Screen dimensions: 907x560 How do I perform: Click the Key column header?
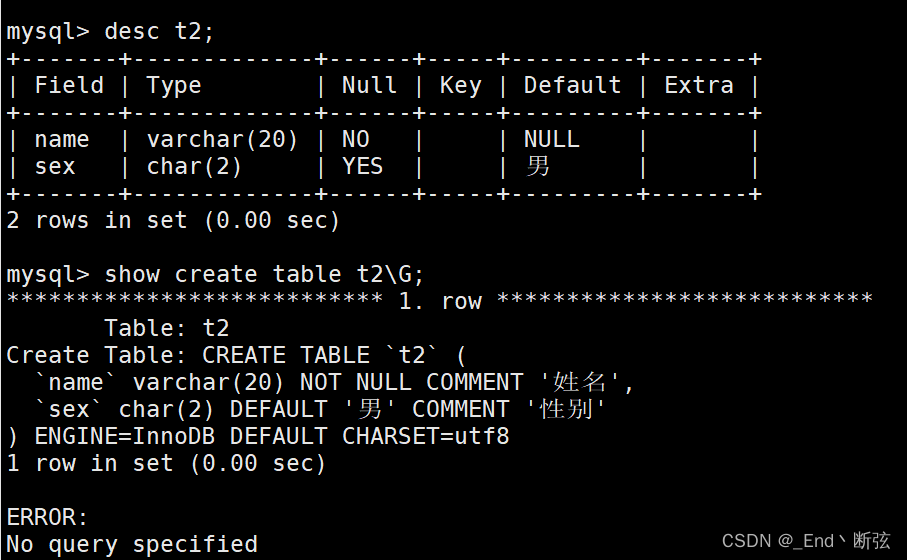pos(460,86)
